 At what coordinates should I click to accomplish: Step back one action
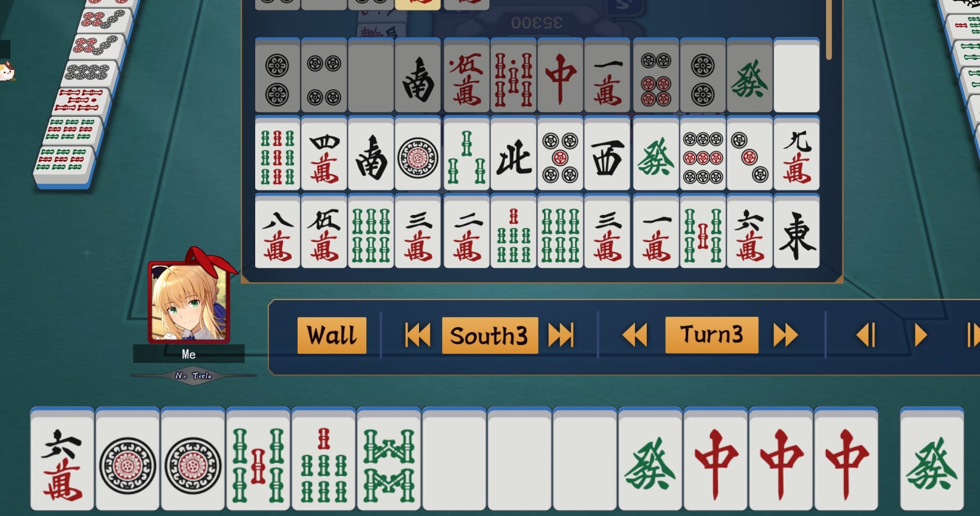(x=866, y=335)
